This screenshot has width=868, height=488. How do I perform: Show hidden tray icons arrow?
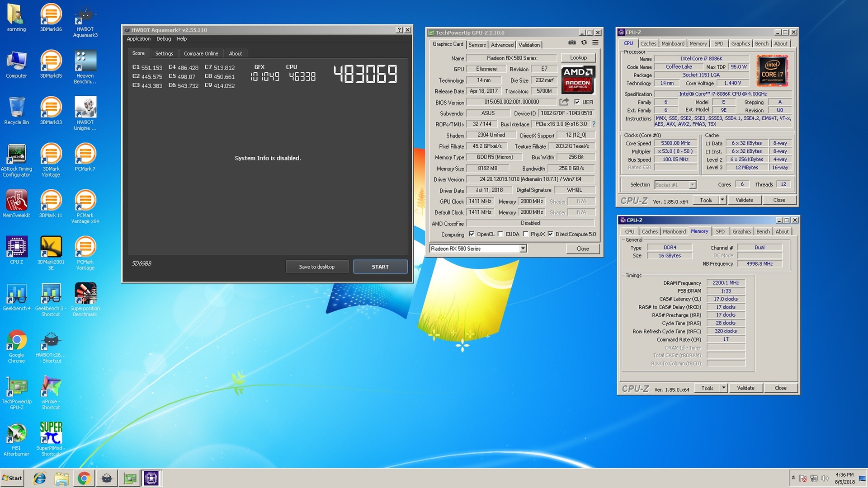pyautogui.click(x=793, y=478)
